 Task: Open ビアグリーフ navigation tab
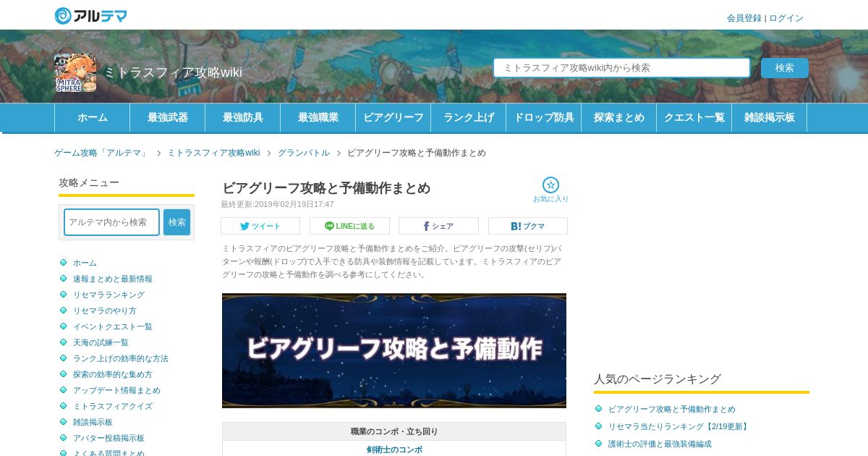(393, 117)
